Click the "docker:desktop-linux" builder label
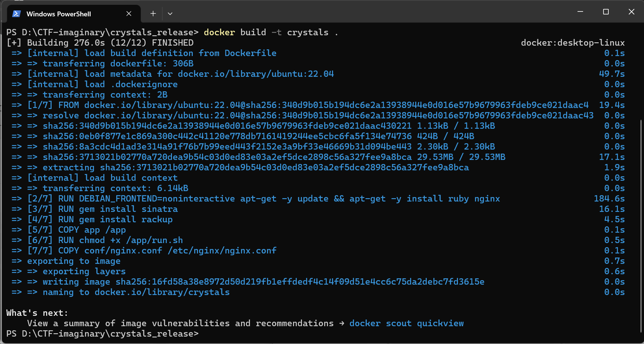 click(x=572, y=43)
